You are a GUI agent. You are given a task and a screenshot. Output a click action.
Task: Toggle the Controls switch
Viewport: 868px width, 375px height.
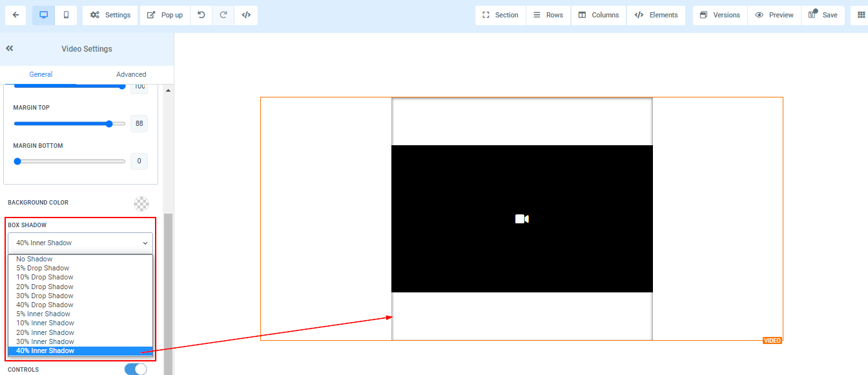(136, 369)
